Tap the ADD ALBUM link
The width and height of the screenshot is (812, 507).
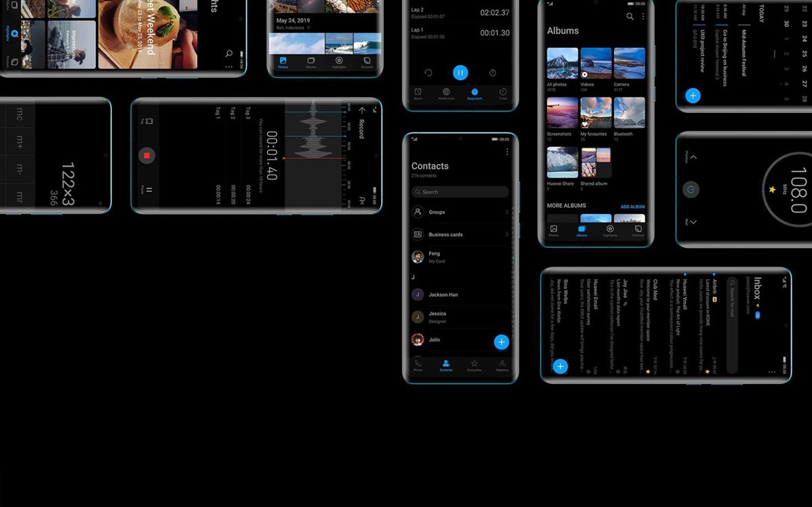tap(632, 206)
